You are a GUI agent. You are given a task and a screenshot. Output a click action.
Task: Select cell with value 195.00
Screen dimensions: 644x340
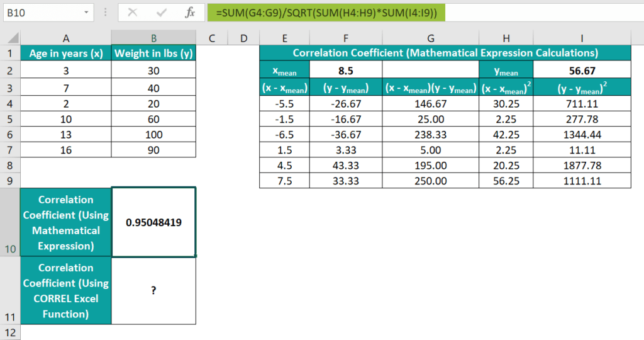pos(430,165)
